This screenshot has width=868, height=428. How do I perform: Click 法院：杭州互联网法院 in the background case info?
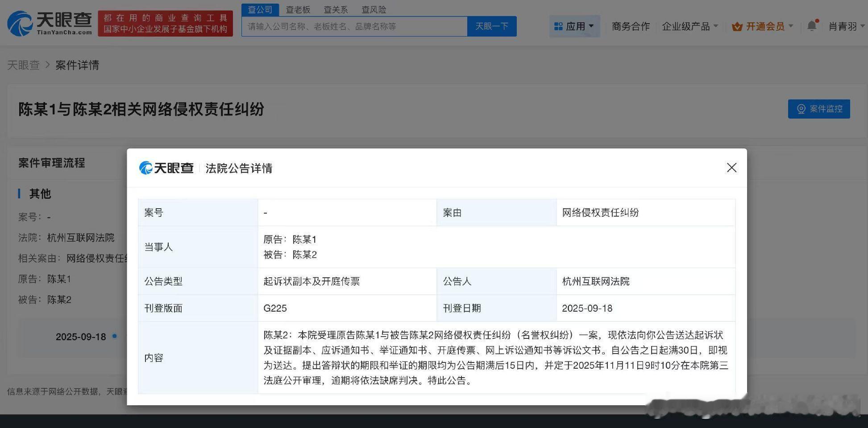[66, 238]
